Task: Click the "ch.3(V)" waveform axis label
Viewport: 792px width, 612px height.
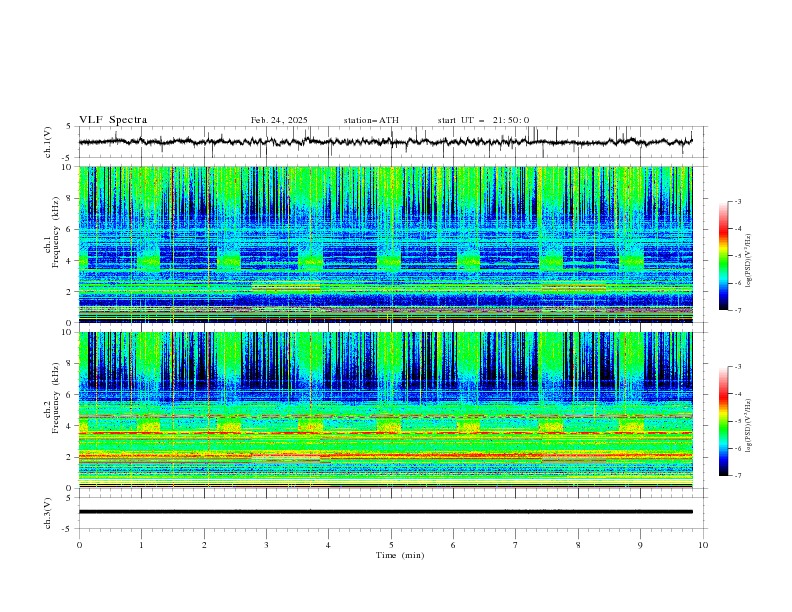Action: [48, 513]
